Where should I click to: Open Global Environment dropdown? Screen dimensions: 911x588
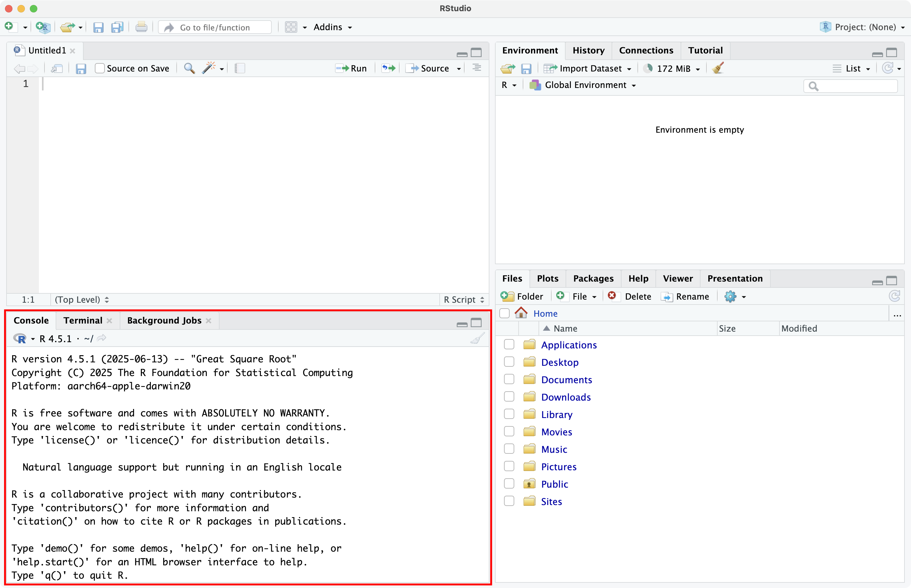tap(582, 85)
